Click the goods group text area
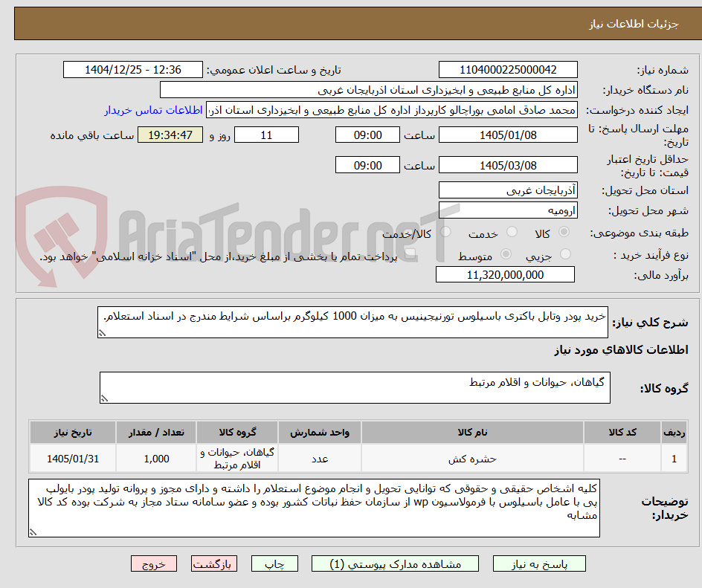 pyautogui.click(x=355, y=387)
